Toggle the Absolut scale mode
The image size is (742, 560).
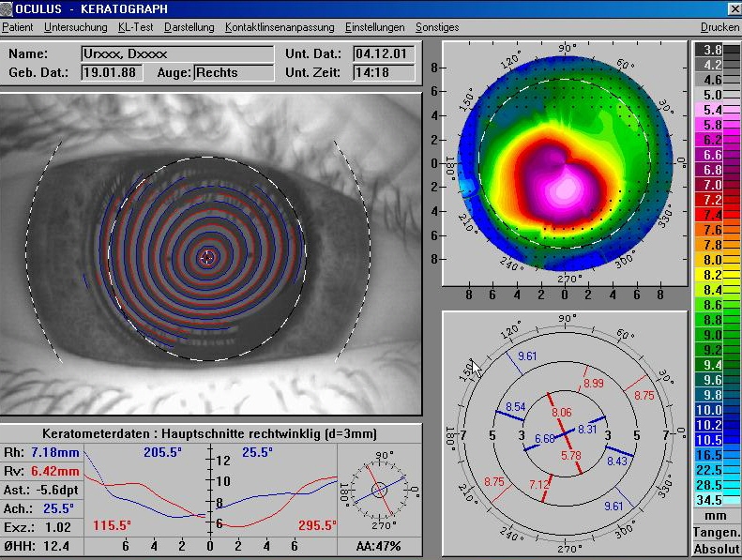(x=717, y=549)
